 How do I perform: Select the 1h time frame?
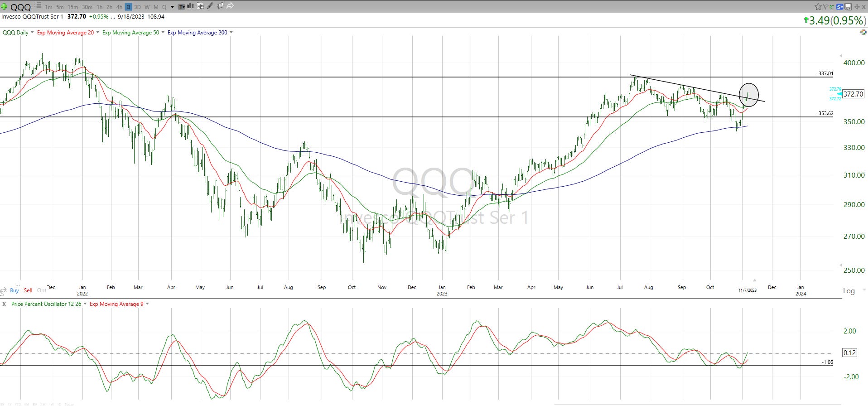tap(100, 7)
